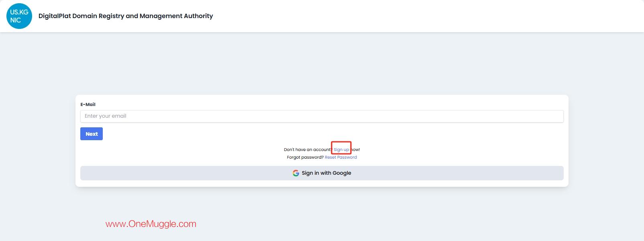Screen dimensions: 644x241
Task: Click the "Forgot password?" text
Action: [305, 157]
